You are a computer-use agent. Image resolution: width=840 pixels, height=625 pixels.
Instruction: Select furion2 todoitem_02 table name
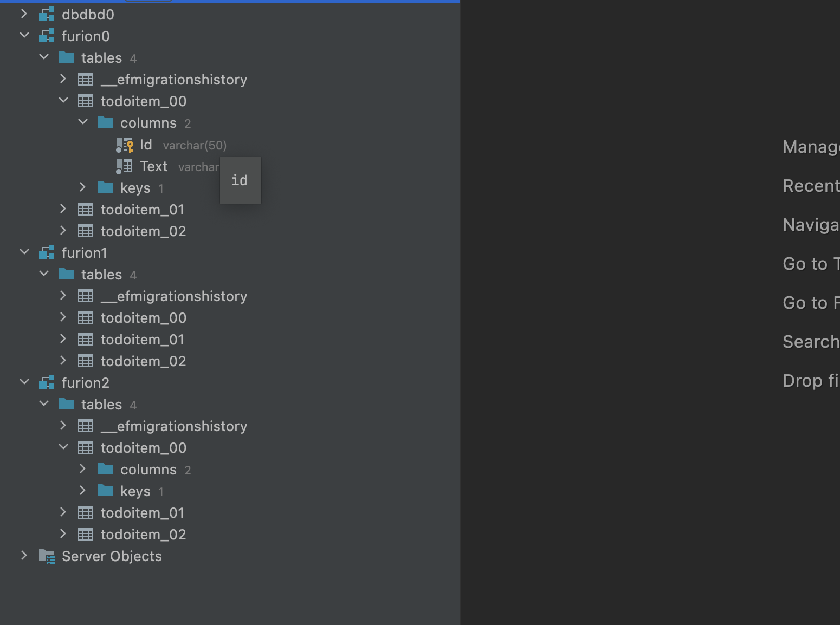(x=144, y=535)
